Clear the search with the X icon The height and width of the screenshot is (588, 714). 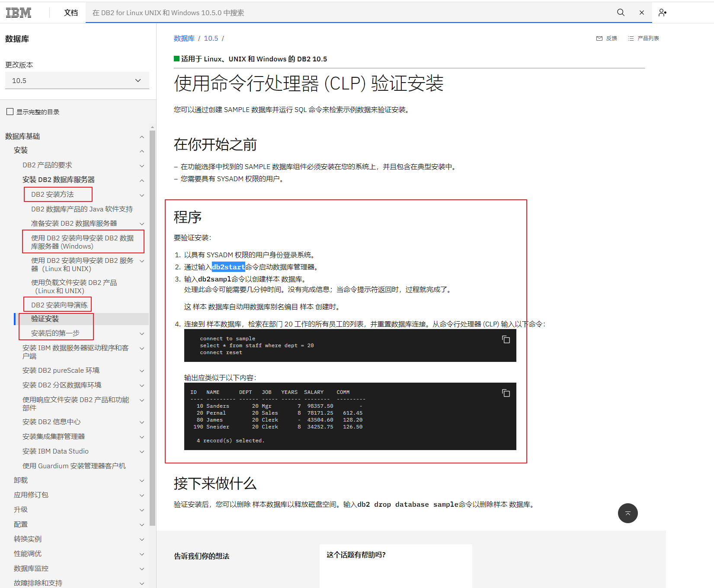[642, 13]
